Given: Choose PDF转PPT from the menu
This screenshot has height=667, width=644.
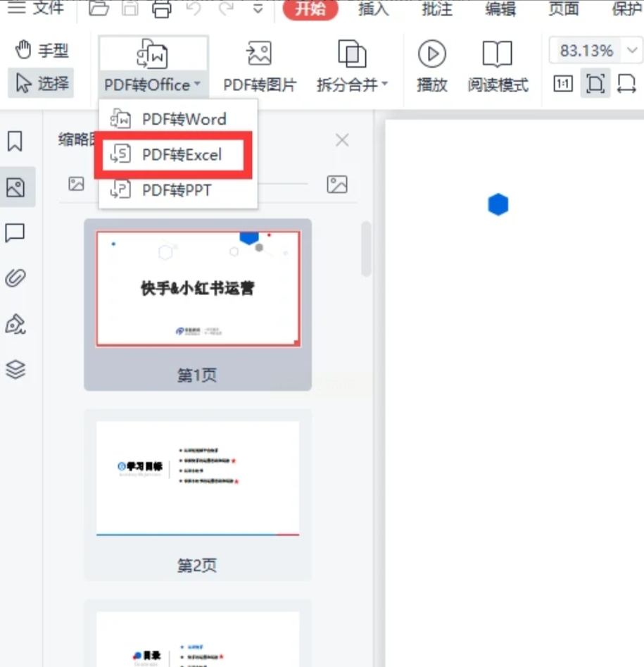Looking at the screenshot, I should [178, 190].
